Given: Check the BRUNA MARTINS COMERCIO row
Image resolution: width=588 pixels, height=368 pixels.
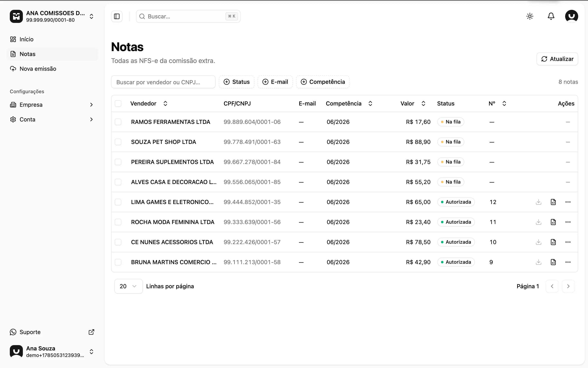Looking at the screenshot, I should click(x=118, y=262).
